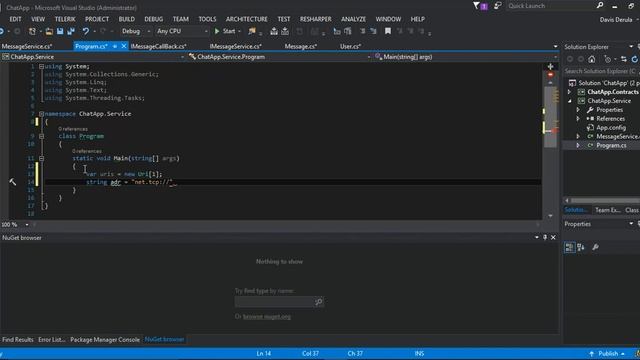Close the Program.cs tab
Image resolution: width=640 pixels, height=360 pixels.
124,46
